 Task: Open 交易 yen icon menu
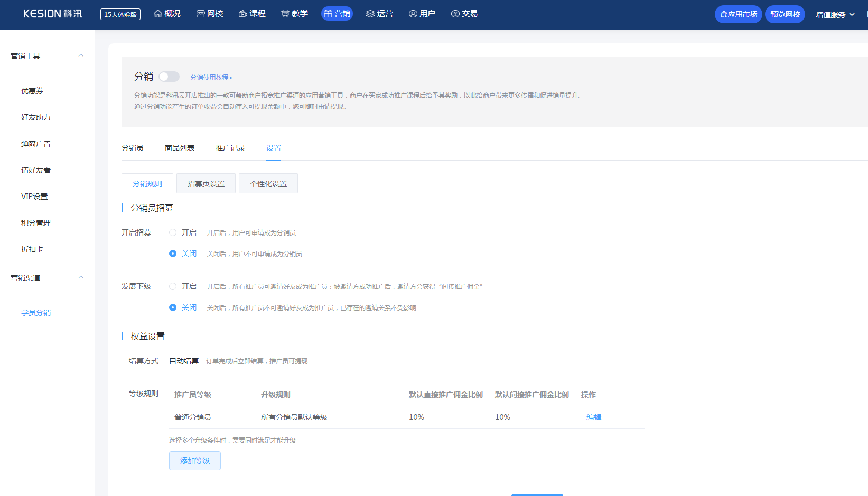point(464,14)
